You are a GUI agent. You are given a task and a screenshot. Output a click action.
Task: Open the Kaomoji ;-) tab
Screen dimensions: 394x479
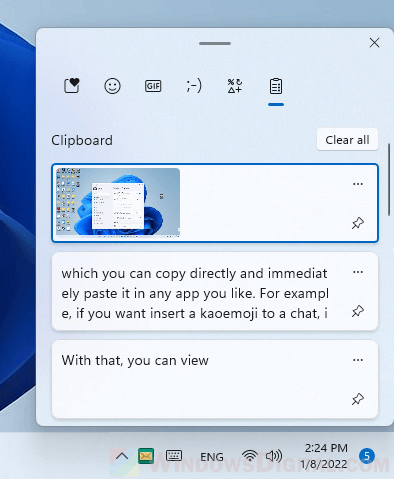(x=194, y=86)
